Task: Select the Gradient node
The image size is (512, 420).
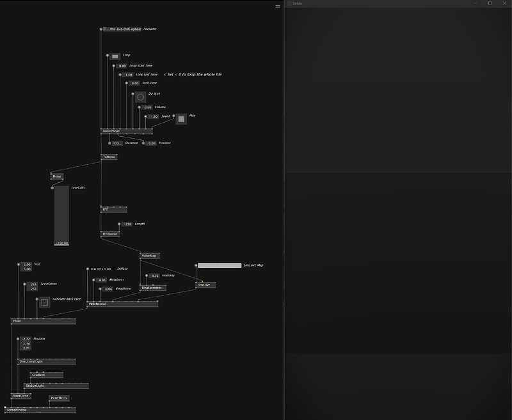Action: click(46, 375)
